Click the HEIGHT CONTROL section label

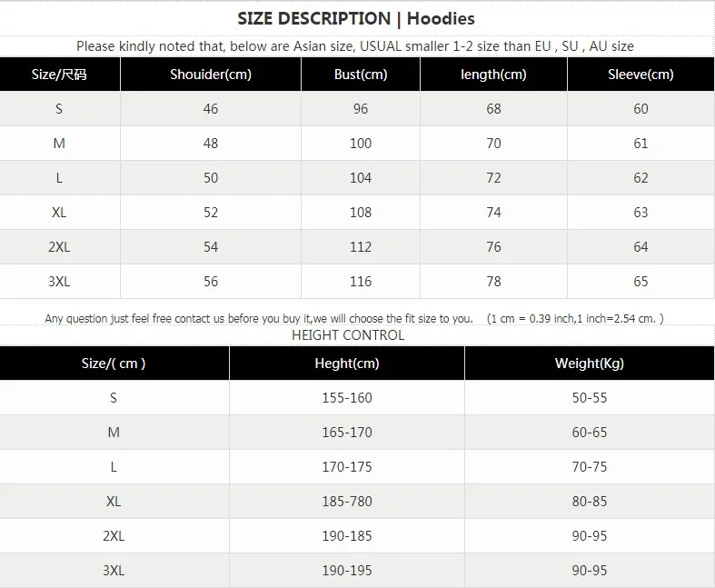[348, 334]
